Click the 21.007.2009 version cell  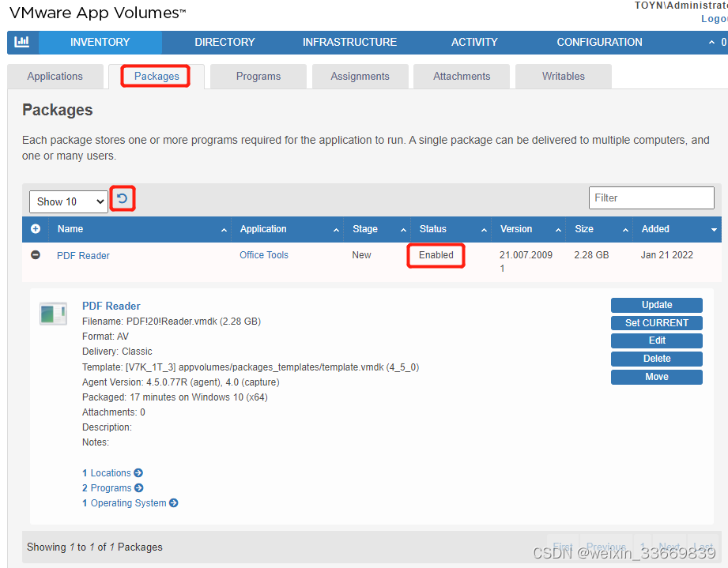[x=526, y=261]
